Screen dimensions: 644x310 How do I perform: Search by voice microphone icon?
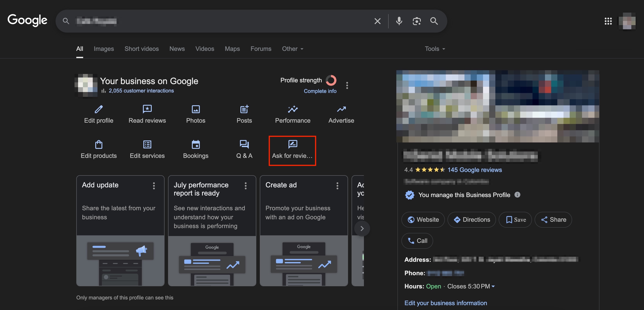coord(399,21)
